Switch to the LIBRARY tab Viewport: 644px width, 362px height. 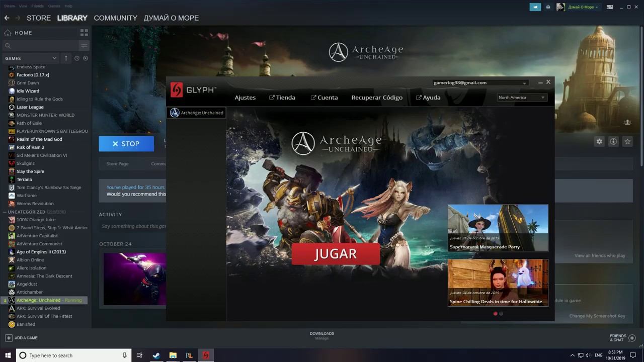[x=72, y=18]
